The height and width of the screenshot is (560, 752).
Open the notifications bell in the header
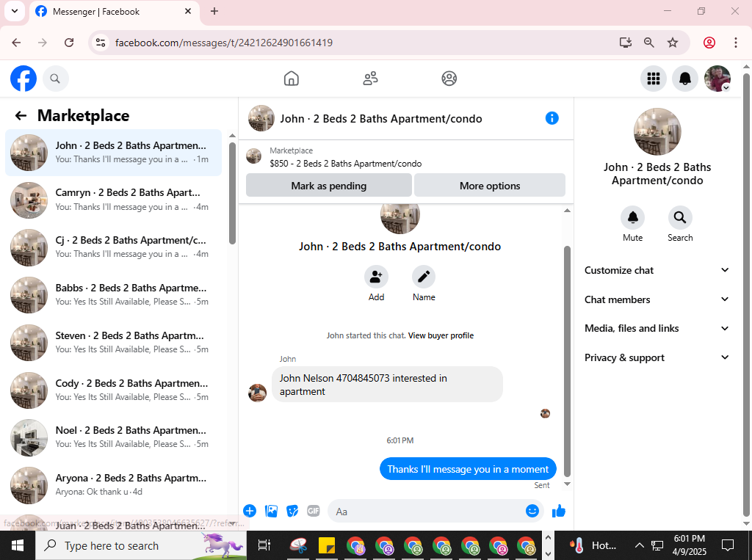685,79
